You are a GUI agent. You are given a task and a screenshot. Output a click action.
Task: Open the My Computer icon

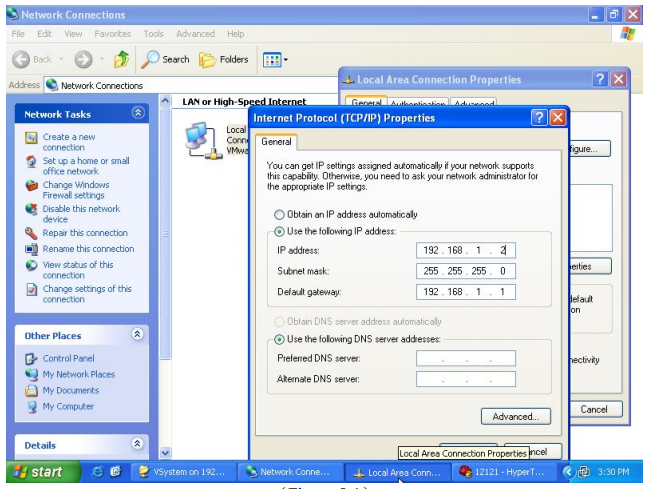(x=32, y=406)
